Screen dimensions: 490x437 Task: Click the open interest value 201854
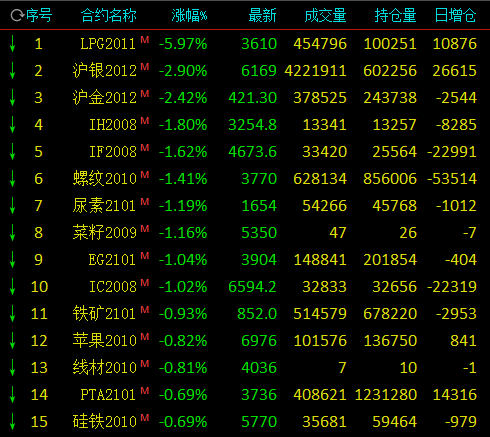click(390, 260)
